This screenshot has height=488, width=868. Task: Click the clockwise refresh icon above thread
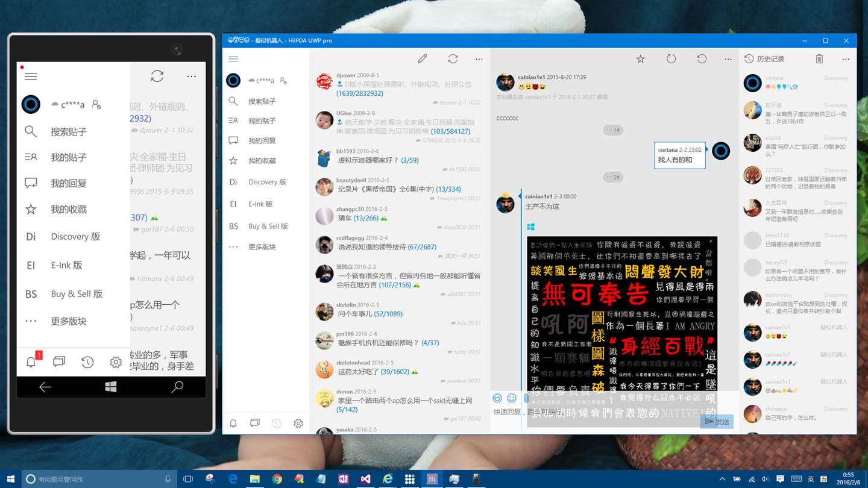click(x=671, y=59)
